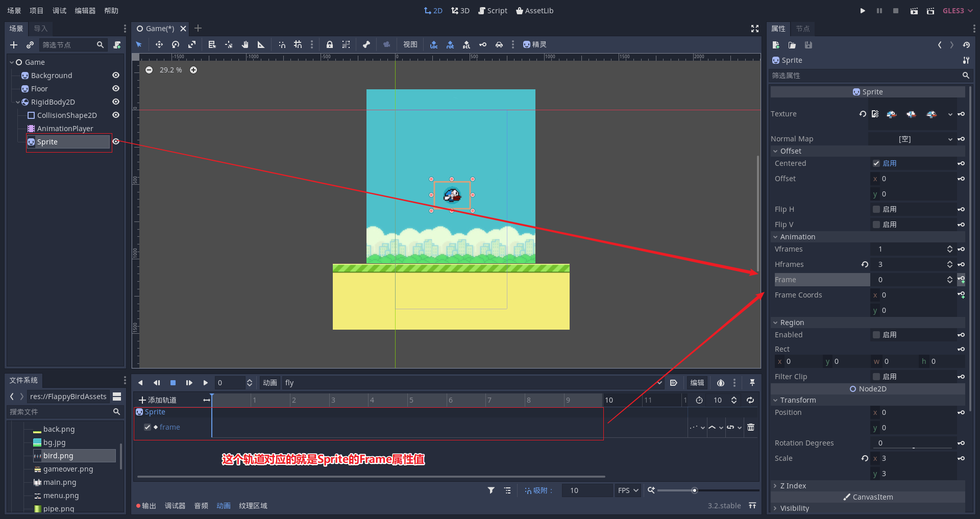Collapse the Region property section
Screen dimensions: 980x519
(775, 323)
